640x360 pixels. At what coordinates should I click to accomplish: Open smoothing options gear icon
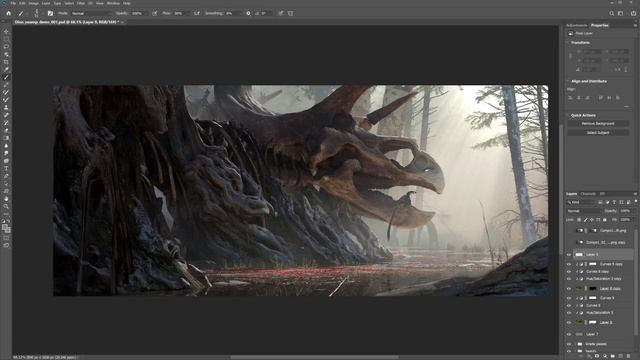248,13
